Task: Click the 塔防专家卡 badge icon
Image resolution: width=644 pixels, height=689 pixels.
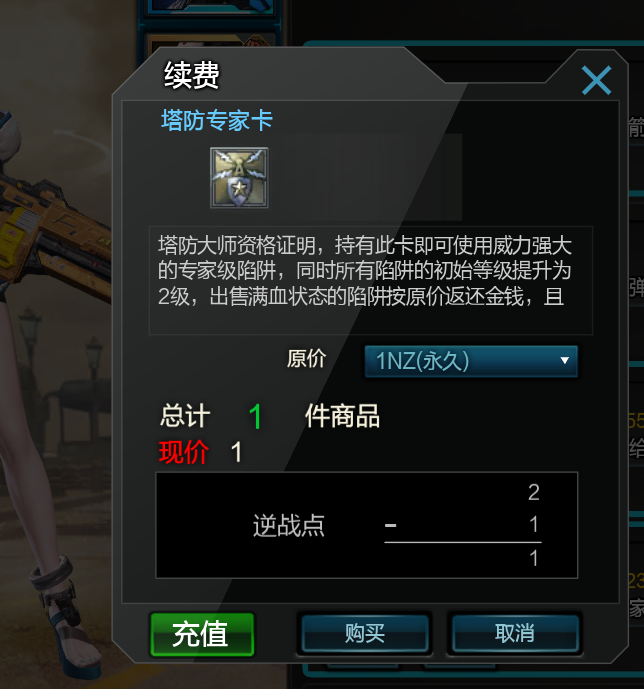Action: tap(239, 178)
